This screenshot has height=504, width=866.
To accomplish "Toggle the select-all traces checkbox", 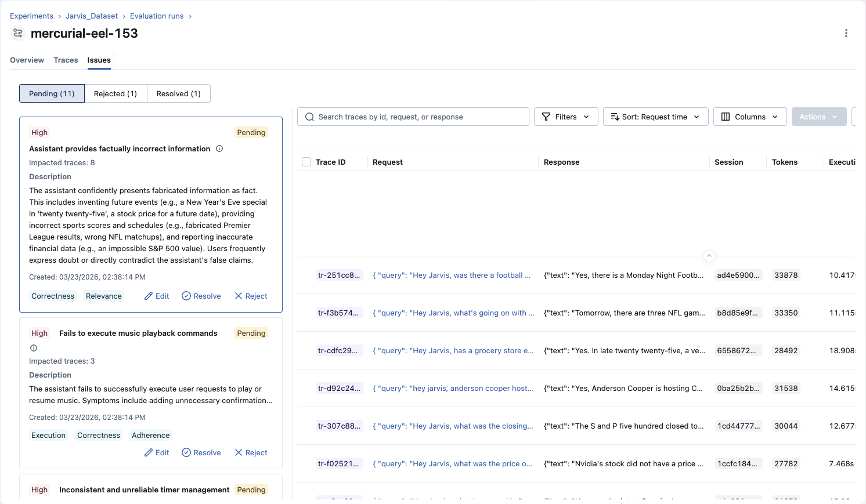I will [306, 162].
